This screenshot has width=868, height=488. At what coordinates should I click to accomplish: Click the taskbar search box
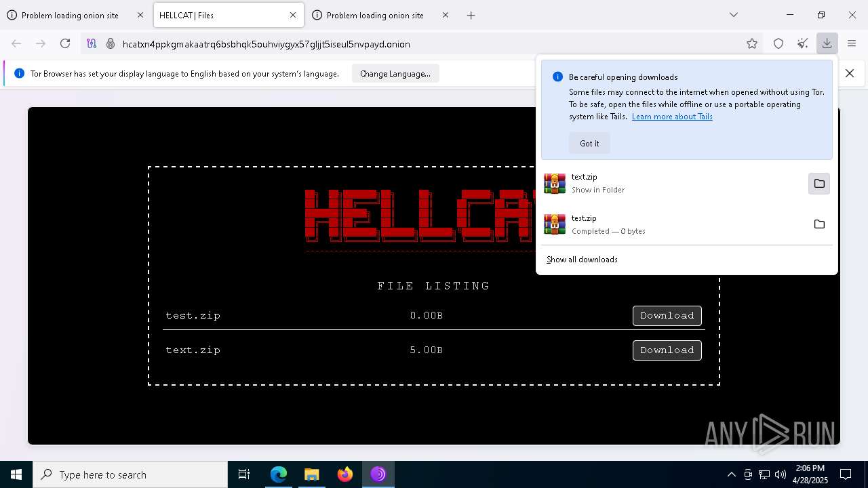(130, 474)
